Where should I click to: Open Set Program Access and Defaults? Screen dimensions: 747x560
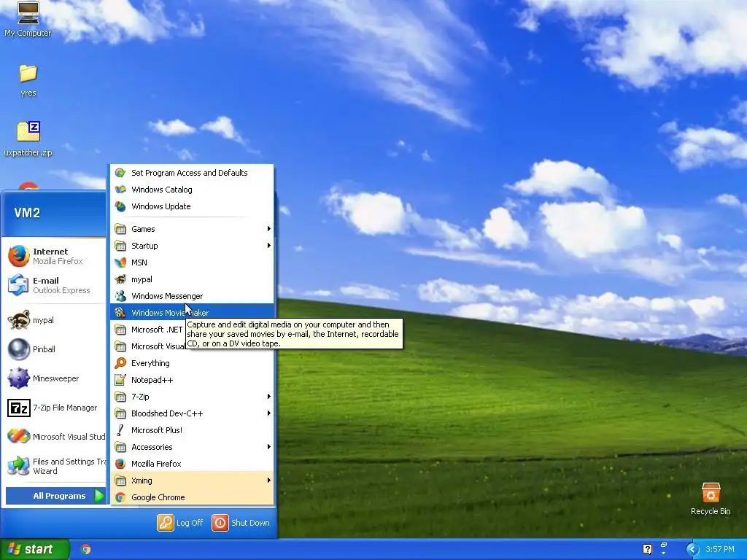[192, 173]
